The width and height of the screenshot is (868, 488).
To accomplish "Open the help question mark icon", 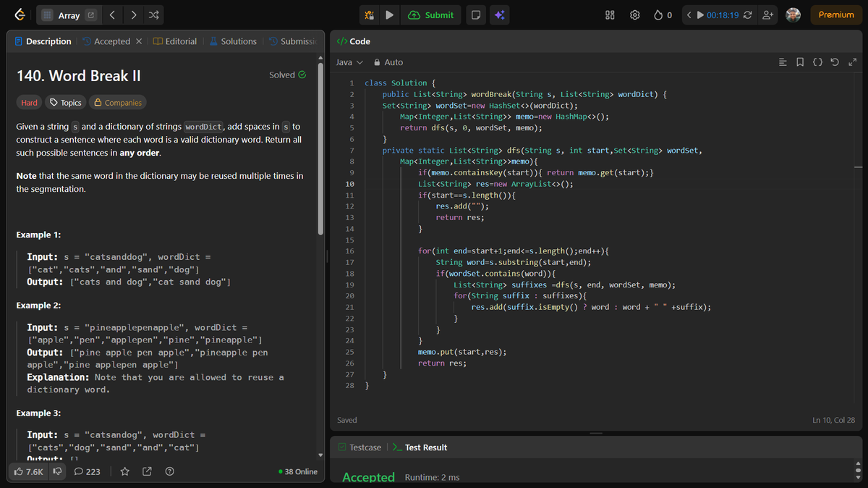I will click(169, 471).
